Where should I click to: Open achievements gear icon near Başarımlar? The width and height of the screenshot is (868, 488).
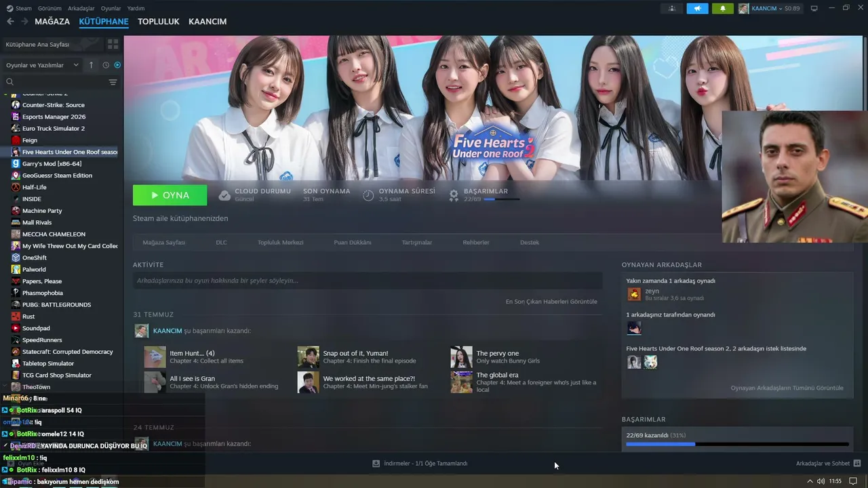(x=454, y=195)
